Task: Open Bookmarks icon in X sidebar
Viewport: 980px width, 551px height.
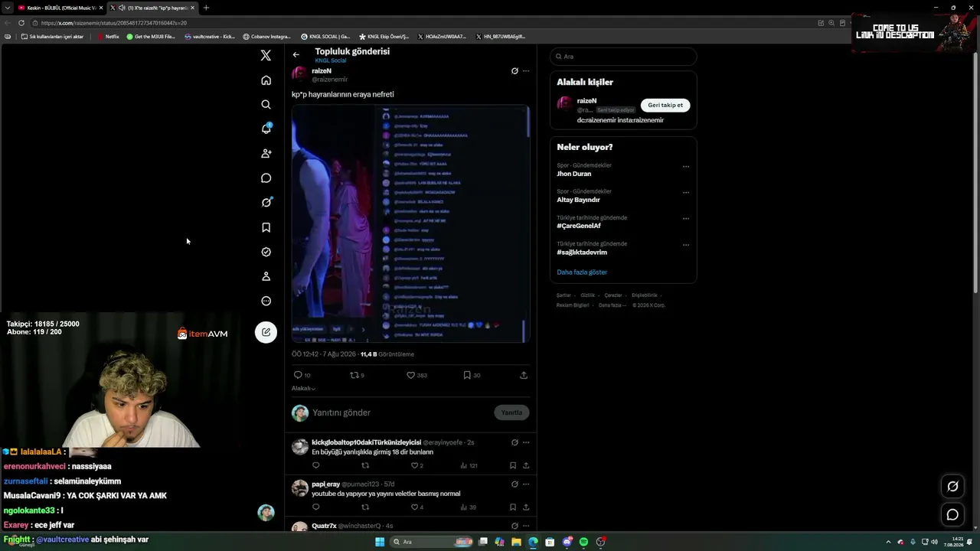Action: (266, 227)
